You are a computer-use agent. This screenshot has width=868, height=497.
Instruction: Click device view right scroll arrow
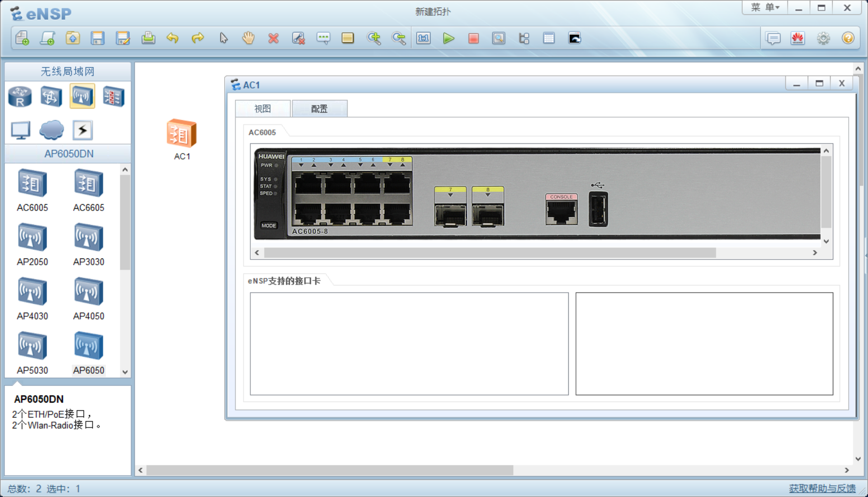tap(815, 253)
